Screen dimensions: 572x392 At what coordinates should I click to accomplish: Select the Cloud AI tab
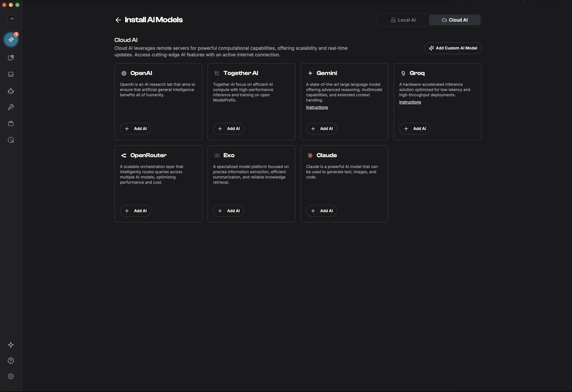455,20
